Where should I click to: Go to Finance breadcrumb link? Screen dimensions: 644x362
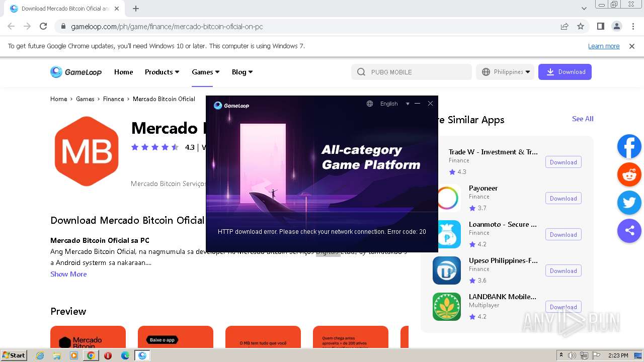point(113,99)
